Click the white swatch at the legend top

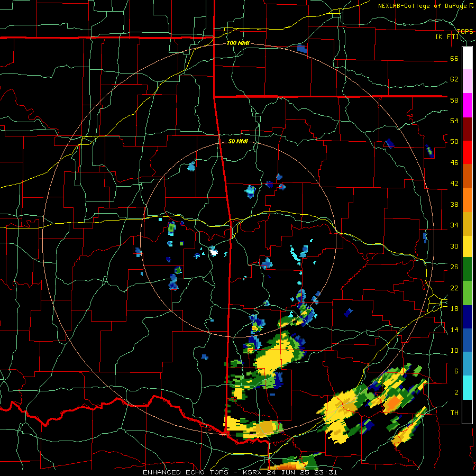click(467, 58)
